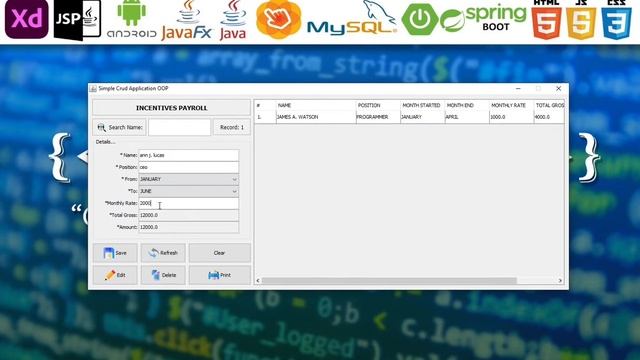
Task: Click the Edit button
Action: coord(115,275)
